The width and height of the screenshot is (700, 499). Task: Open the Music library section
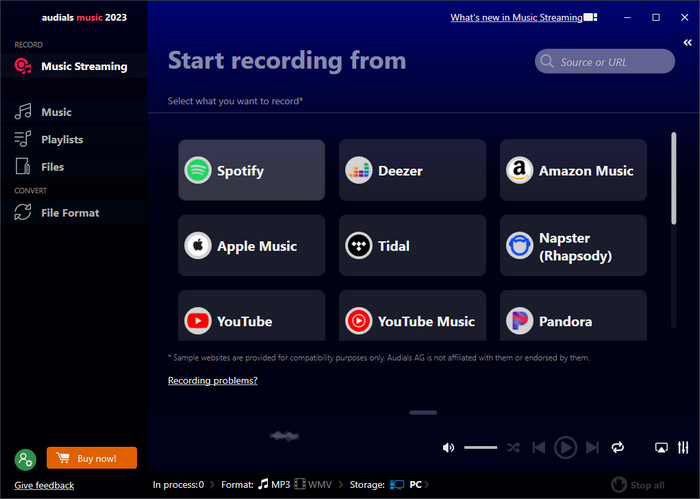click(74, 112)
